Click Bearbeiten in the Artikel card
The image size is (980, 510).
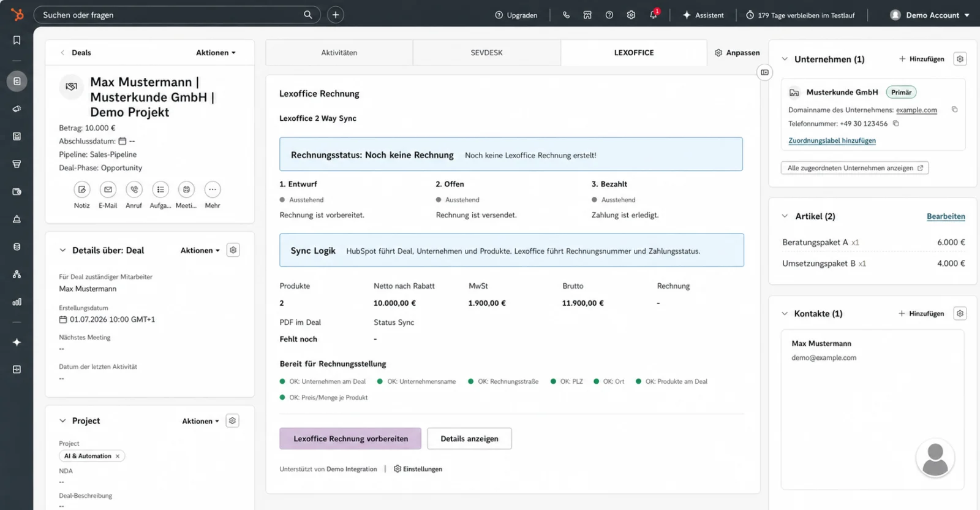coord(946,216)
